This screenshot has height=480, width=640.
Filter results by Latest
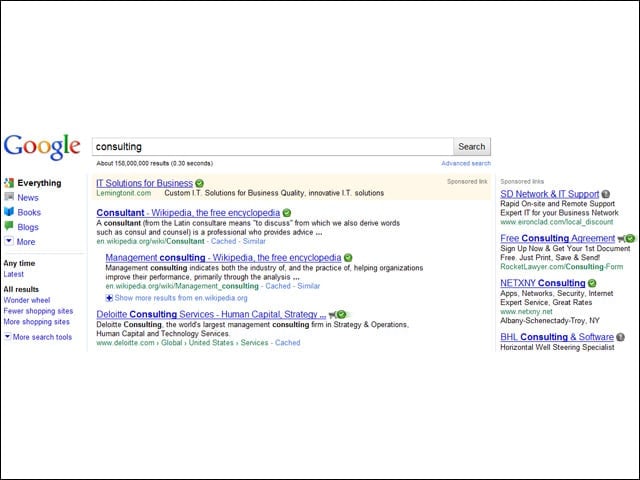click(13, 274)
